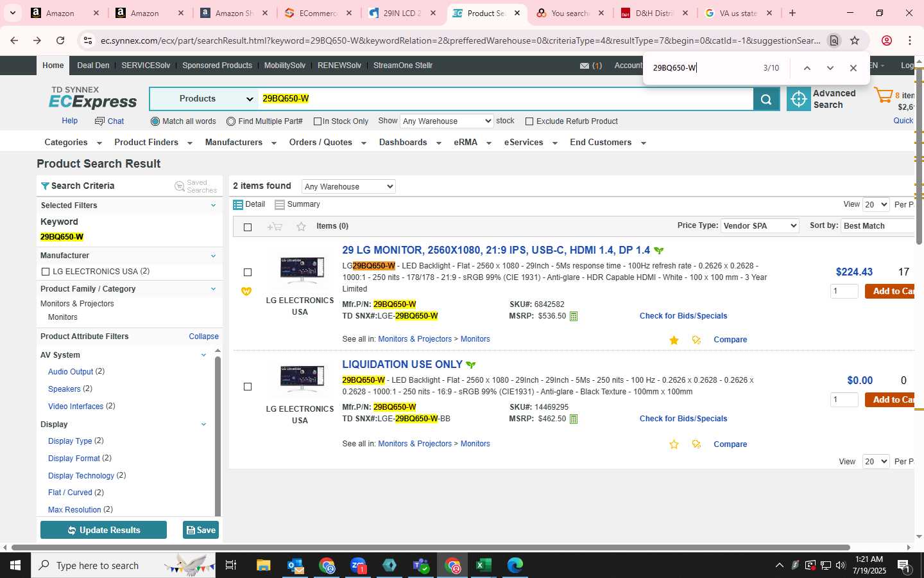The image size is (924, 578).
Task: Click the Save search button
Action: [x=201, y=530]
